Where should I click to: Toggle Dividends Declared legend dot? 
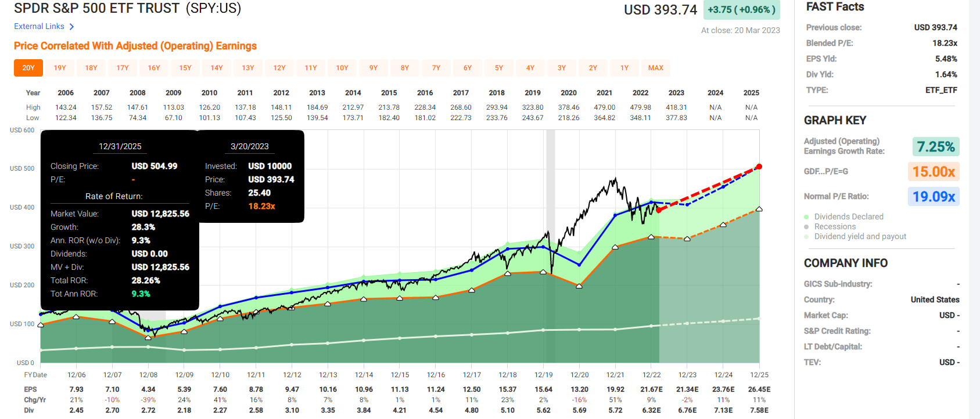(806, 217)
